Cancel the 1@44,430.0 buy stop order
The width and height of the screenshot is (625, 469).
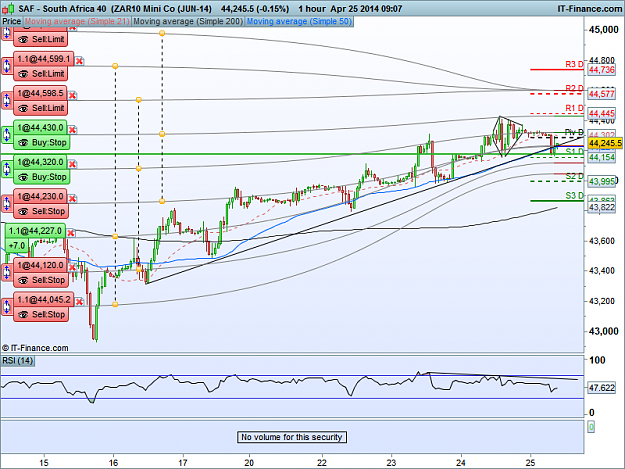click(x=72, y=130)
